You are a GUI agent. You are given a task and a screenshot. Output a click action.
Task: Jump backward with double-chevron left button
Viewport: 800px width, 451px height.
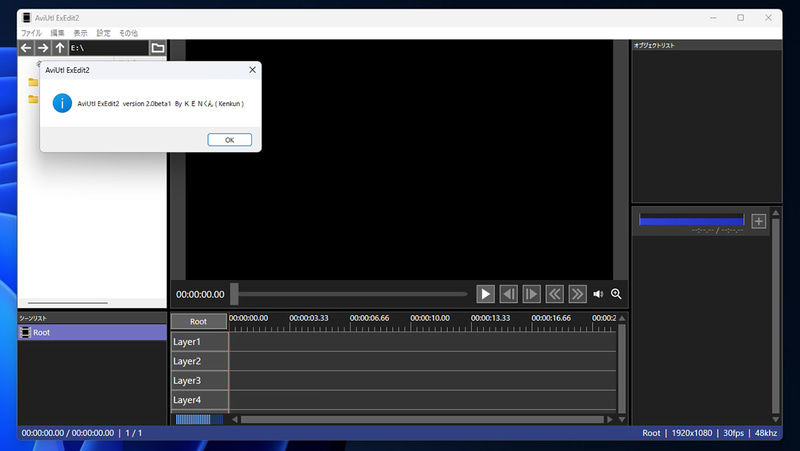pos(554,294)
